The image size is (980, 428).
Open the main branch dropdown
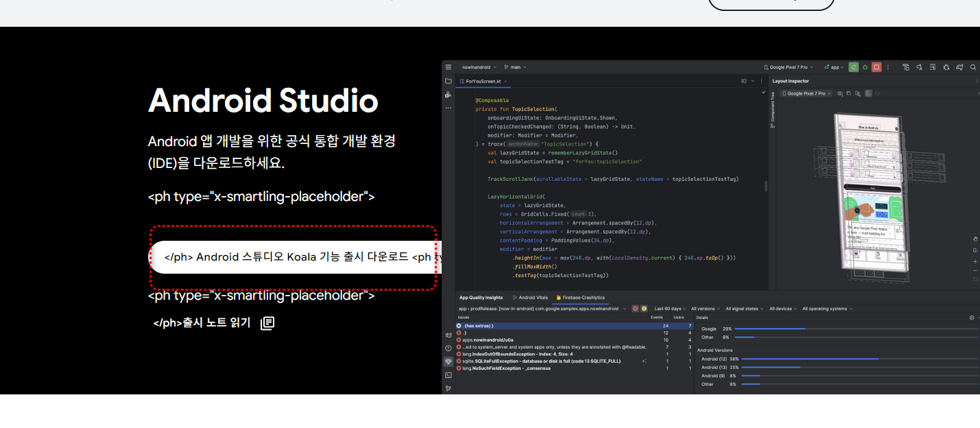tap(516, 67)
